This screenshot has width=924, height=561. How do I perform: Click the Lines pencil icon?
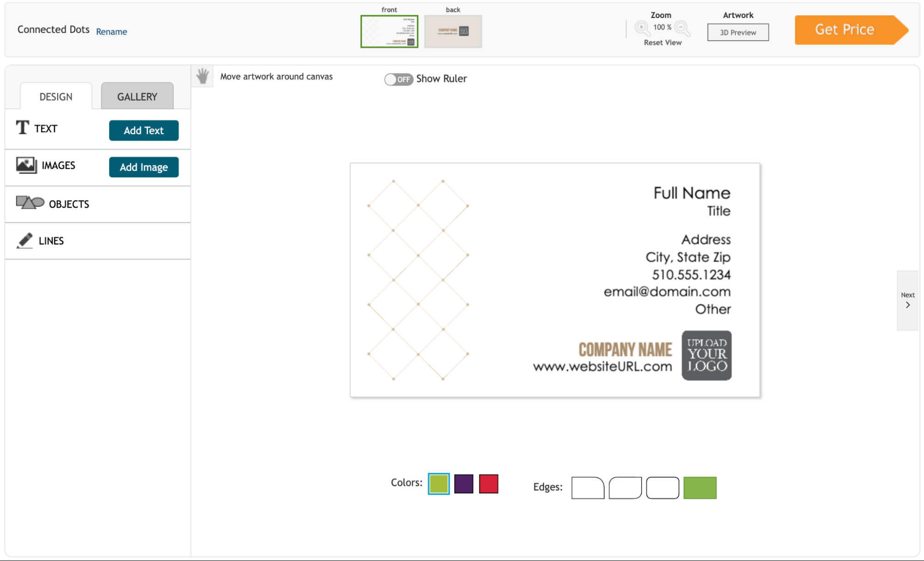(24, 240)
